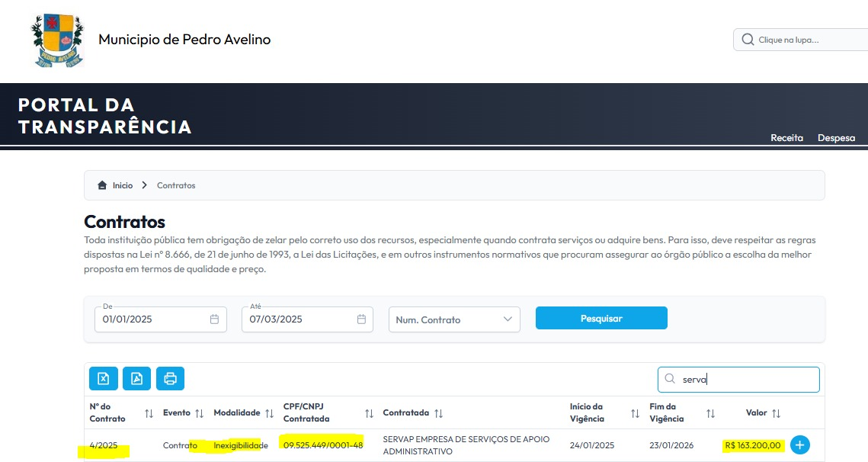Click the Contrato event cell

tap(180, 445)
